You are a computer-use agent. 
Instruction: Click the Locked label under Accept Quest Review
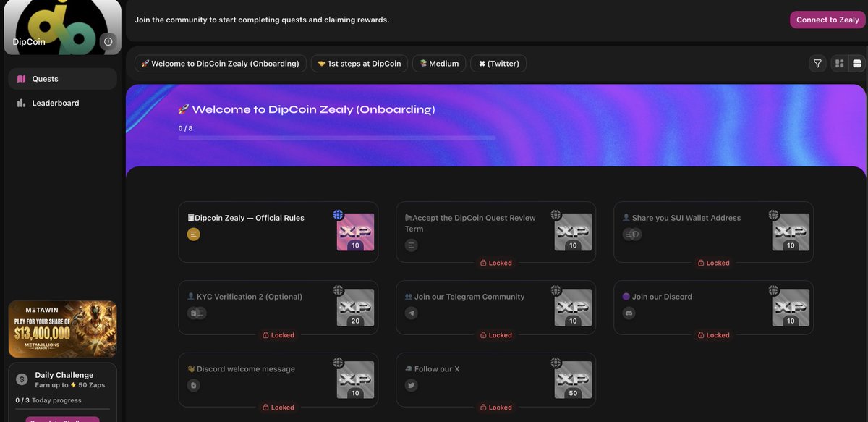tap(495, 263)
